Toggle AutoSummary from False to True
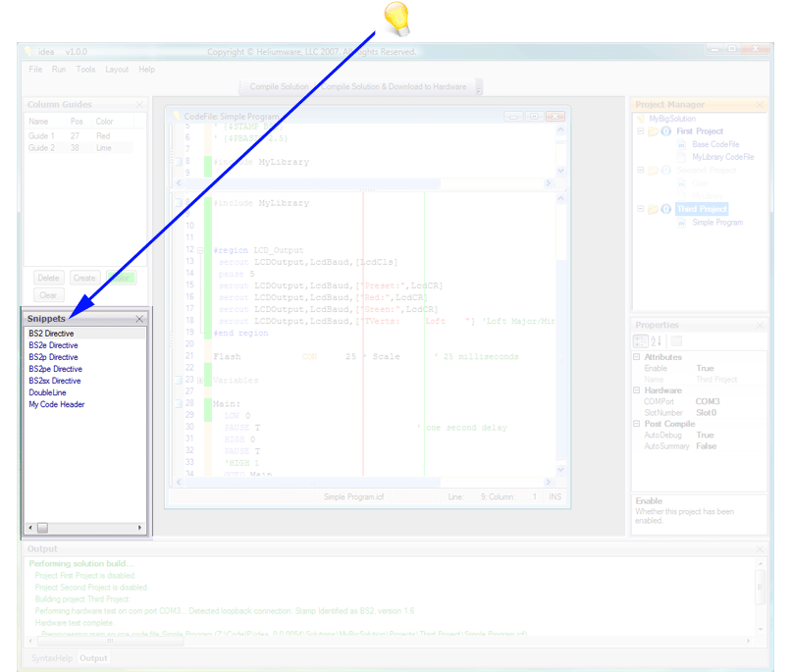Viewport: 790px width, 672px height. (x=707, y=446)
